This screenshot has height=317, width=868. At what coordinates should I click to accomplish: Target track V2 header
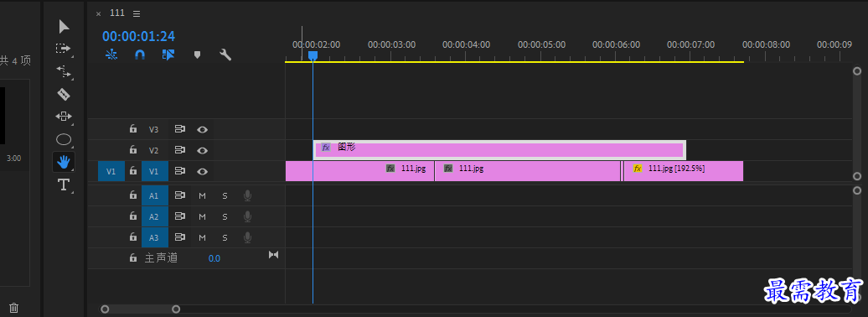(x=153, y=150)
